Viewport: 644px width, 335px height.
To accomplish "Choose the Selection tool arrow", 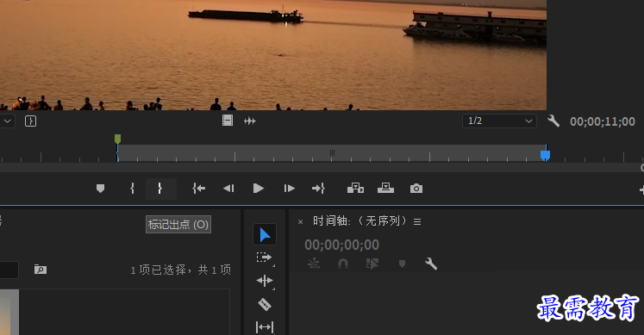I will pos(265,235).
